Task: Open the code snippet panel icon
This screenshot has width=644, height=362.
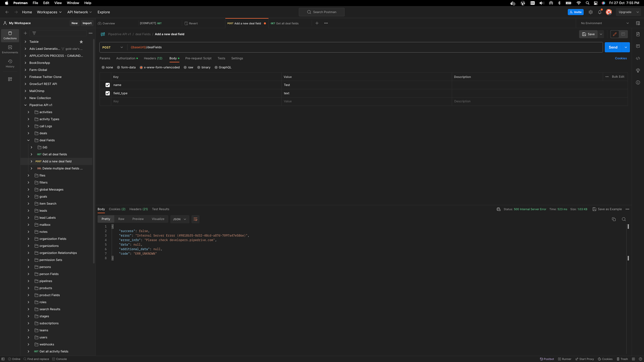Action: pos(638,58)
